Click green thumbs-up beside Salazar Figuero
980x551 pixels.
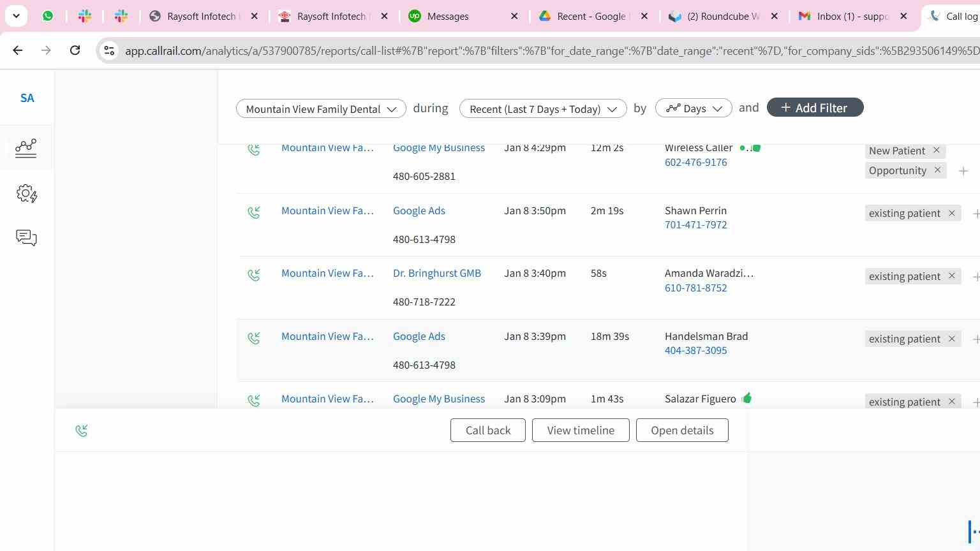[747, 399]
